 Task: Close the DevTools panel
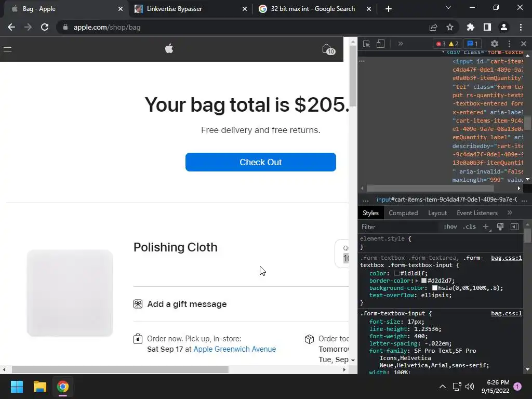click(x=524, y=44)
